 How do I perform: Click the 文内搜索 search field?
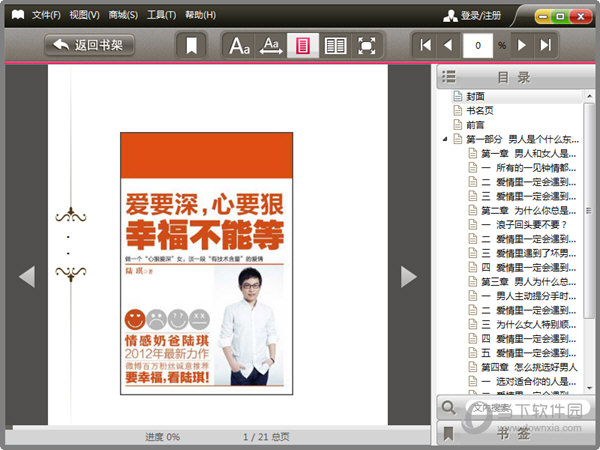tap(527, 408)
